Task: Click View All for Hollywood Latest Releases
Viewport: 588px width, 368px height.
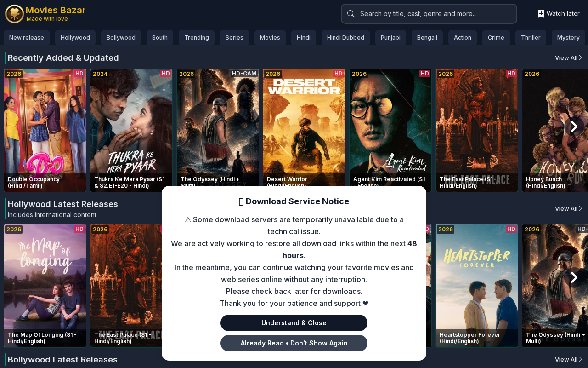Action: (x=569, y=208)
